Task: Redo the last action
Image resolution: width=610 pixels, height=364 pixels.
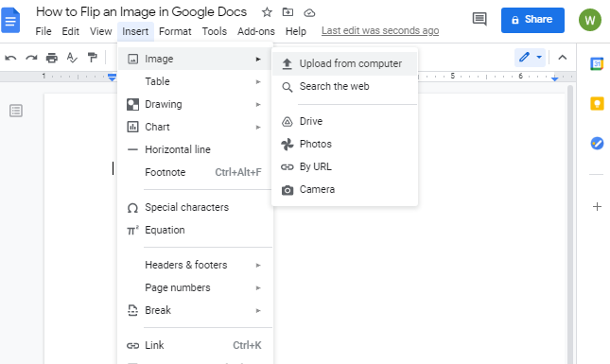Action: coord(31,58)
